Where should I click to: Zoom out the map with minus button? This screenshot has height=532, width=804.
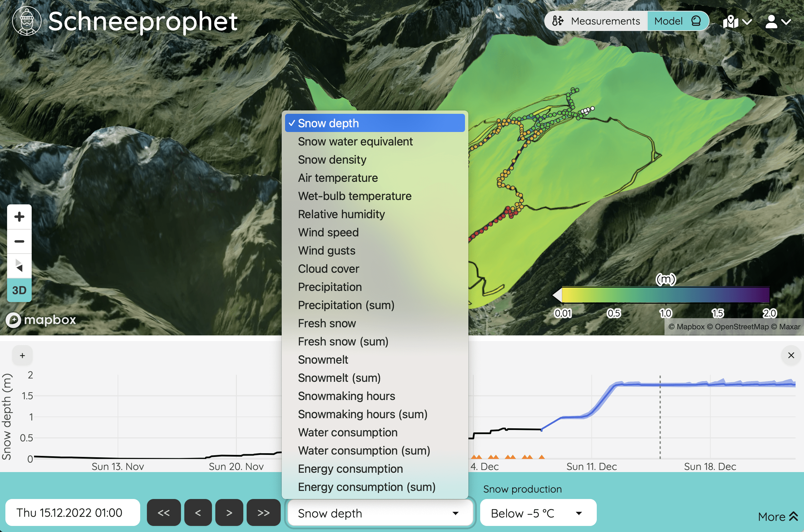coord(19,241)
